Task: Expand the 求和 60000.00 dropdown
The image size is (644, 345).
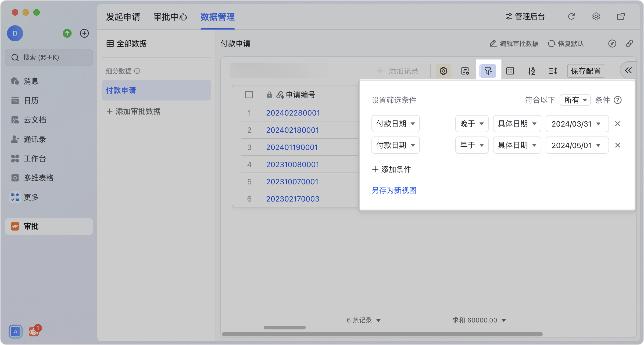Action: pos(479,320)
